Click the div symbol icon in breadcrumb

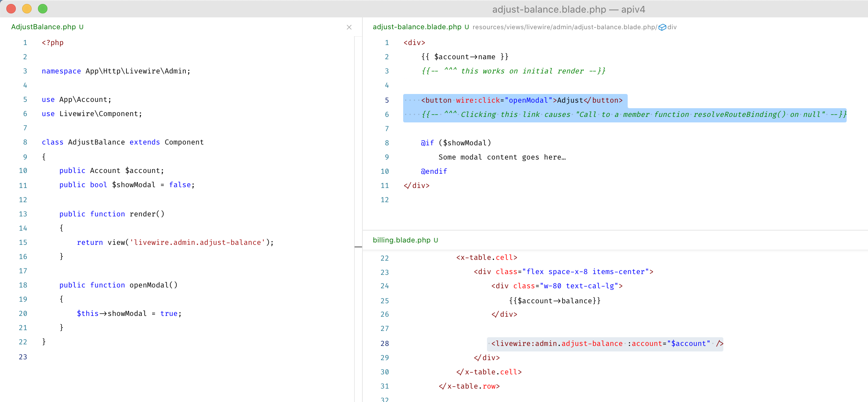pyautogui.click(x=662, y=27)
